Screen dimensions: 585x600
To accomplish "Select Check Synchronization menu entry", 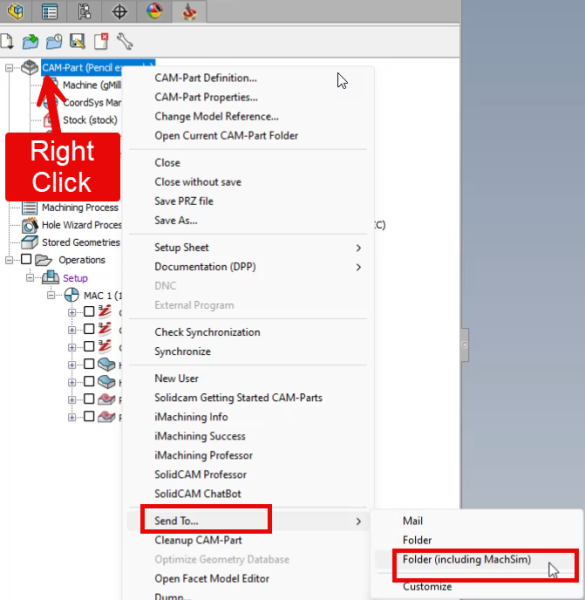I will [x=207, y=332].
